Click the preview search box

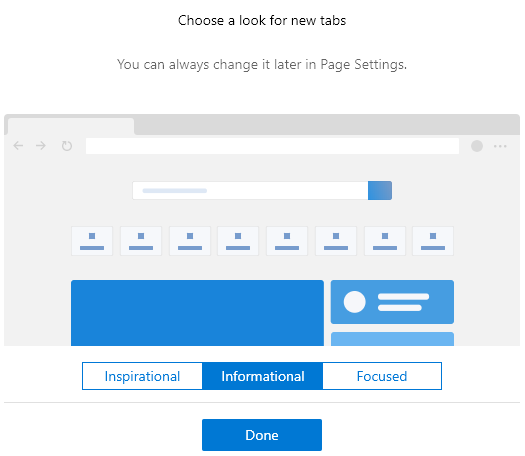coord(250,191)
